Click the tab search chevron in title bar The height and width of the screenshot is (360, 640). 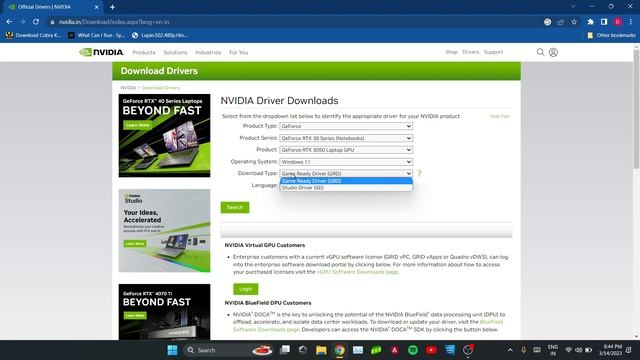click(573, 7)
